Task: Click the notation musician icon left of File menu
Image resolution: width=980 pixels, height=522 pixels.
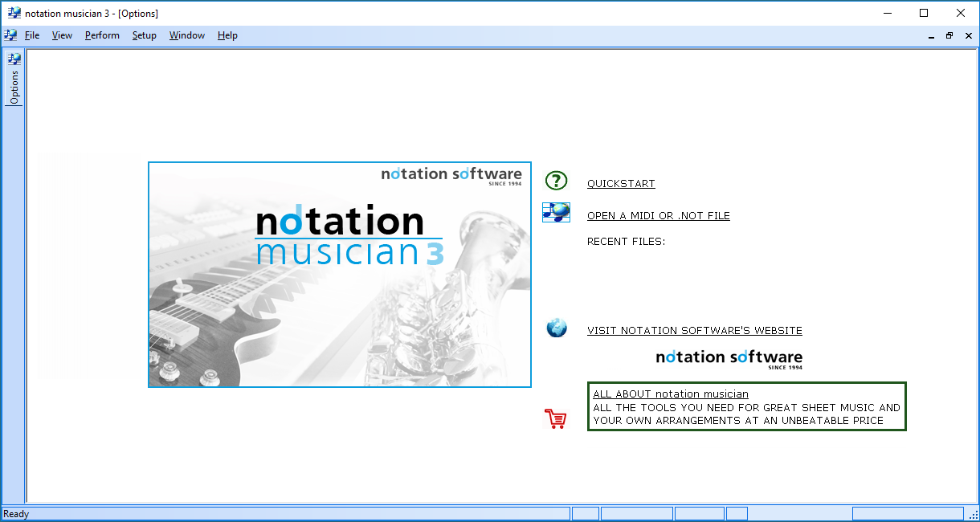Action: pos(10,35)
